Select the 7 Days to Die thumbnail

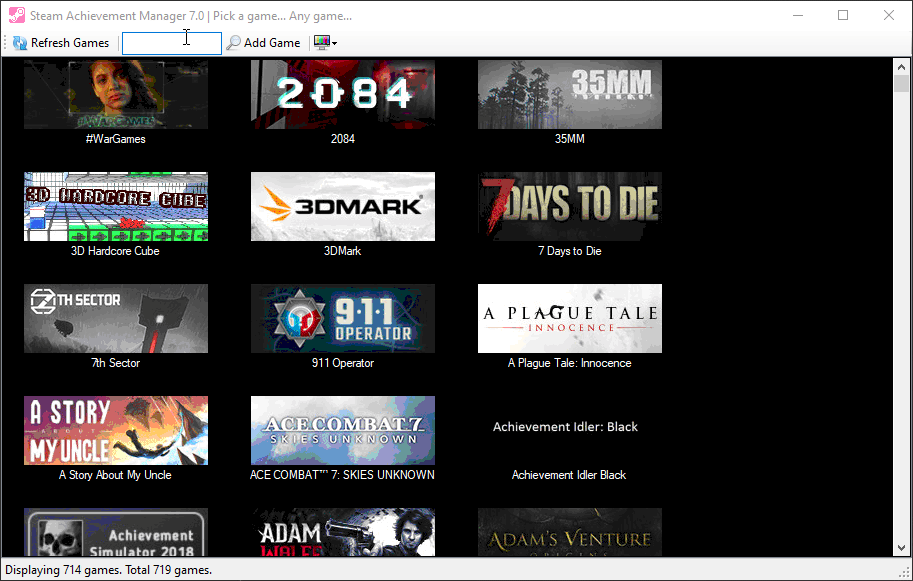click(570, 206)
